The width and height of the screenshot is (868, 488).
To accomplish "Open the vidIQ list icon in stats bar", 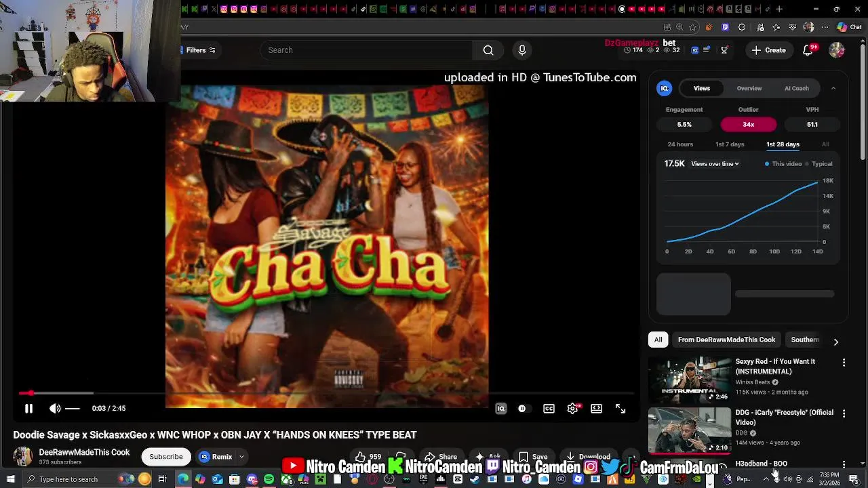I will [707, 50].
